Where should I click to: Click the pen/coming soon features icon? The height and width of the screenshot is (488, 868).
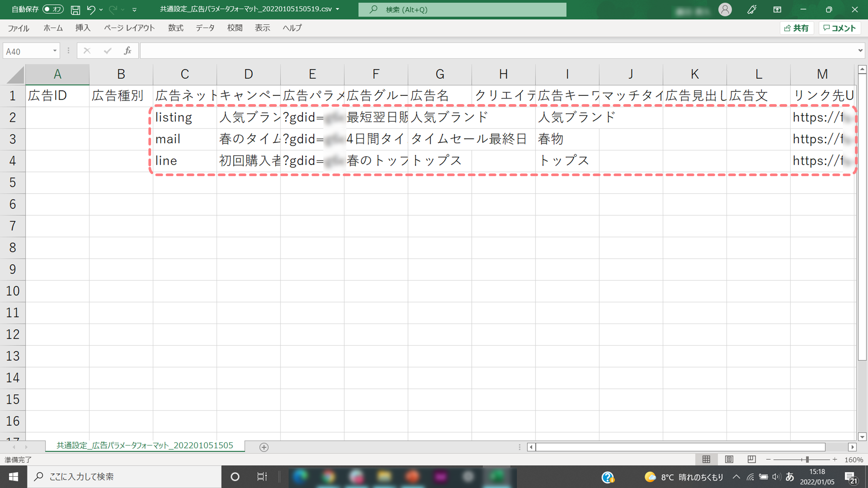(752, 10)
